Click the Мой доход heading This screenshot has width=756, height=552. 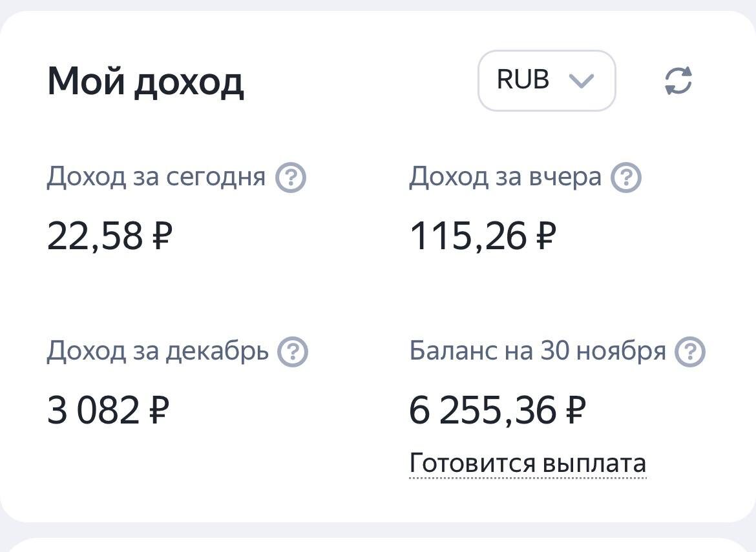[145, 82]
